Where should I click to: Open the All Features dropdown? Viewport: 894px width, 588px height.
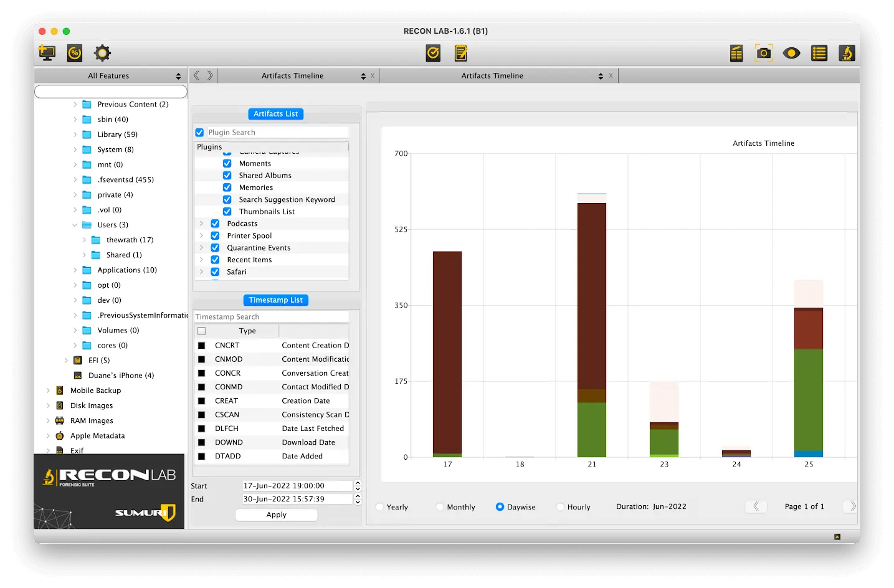pyautogui.click(x=110, y=76)
